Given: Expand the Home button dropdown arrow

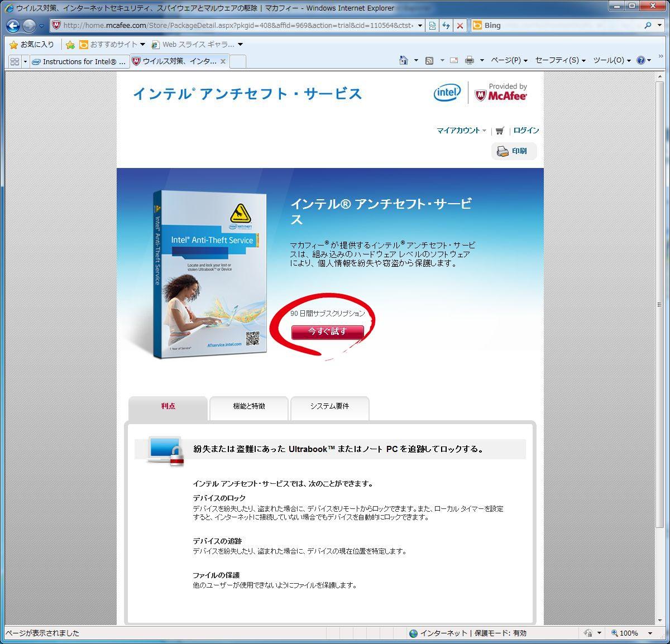Looking at the screenshot, I should click(x=416, y=60).
